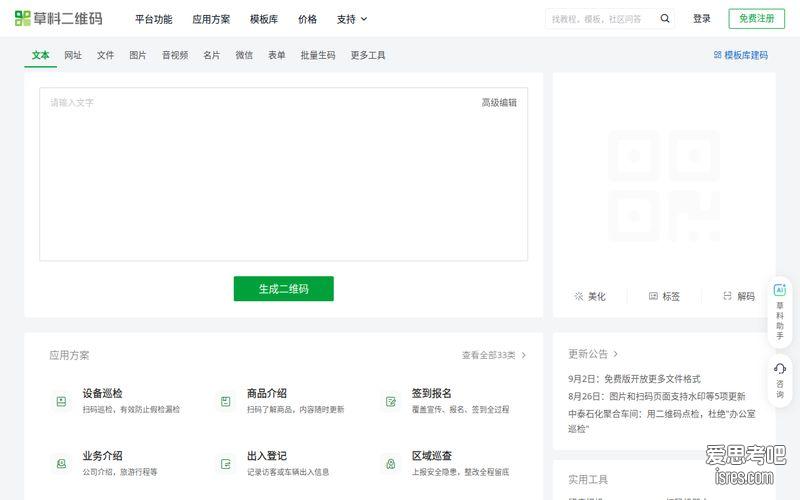Open the 标签 label option
Screen dimensions: 800x500
[664, 296]
